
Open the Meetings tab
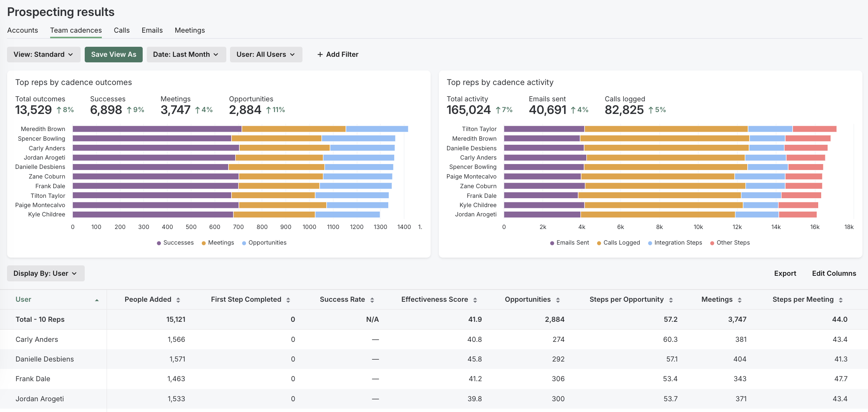pyautogui.click(x=190, y=30)
